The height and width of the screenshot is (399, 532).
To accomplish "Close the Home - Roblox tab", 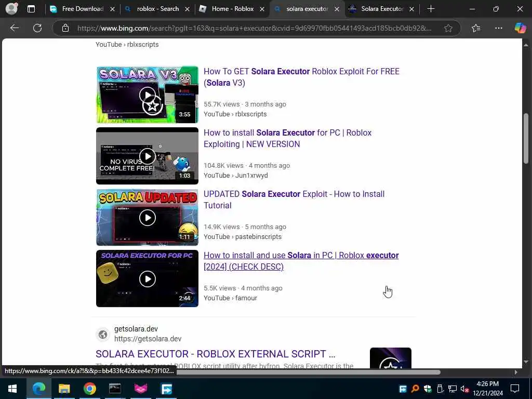I will 262,9.
